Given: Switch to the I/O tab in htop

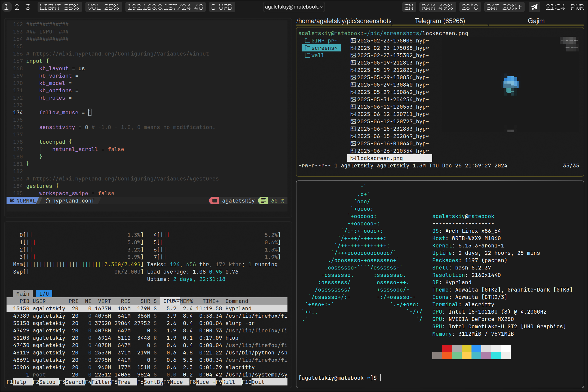Looking at the screenshot, I should click(x=44, y=293).
